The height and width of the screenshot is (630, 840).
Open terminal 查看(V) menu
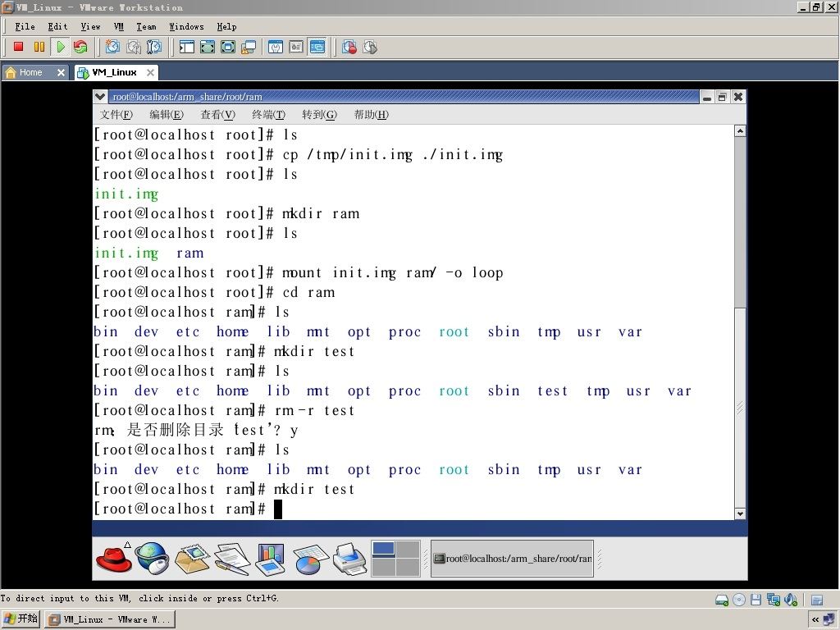tap(217, 115)
